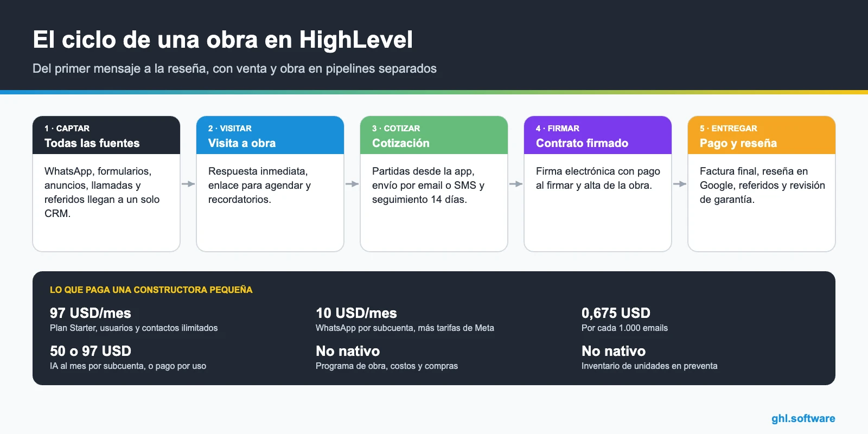This screenshot has width=868, height=434.
Task: Open the ghl.software link
Action: [803, 418]
